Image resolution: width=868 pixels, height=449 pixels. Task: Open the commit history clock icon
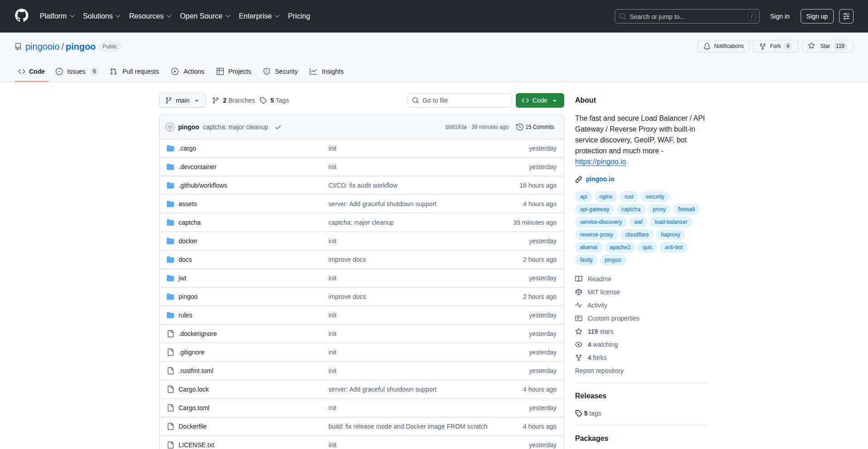(519, 127)
